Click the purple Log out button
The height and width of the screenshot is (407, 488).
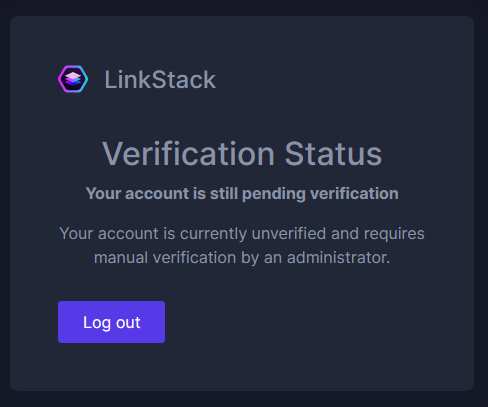111,322
